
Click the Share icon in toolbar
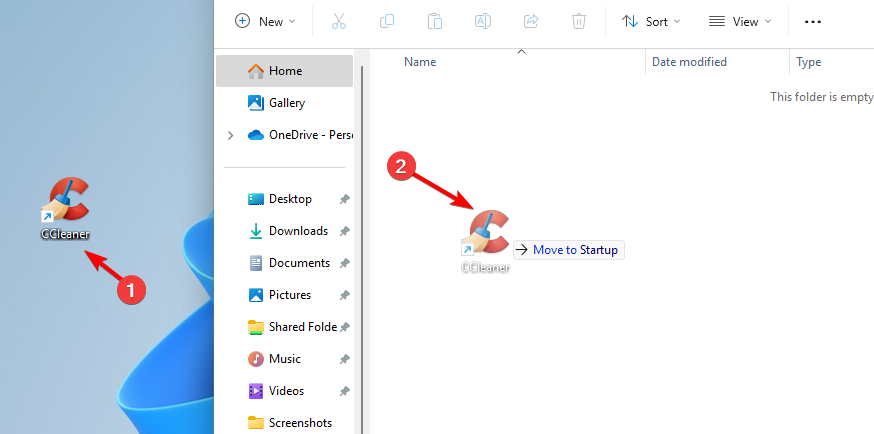[x=531, y=22]
